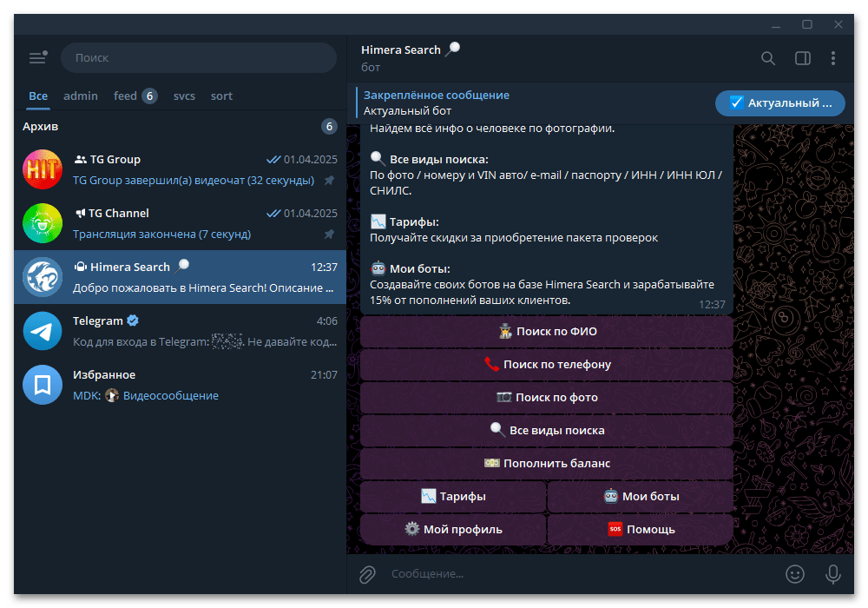Click the microphone voice message icon

(833, 574)
